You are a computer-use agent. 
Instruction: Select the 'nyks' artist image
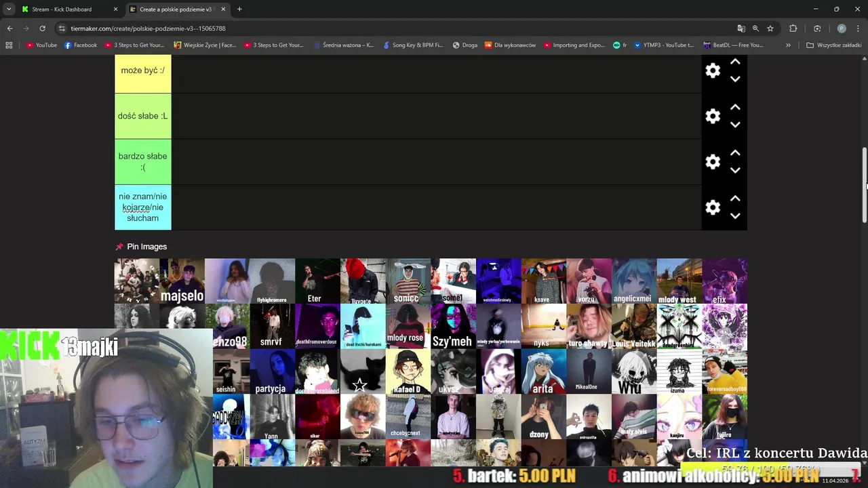pos(543,326)
